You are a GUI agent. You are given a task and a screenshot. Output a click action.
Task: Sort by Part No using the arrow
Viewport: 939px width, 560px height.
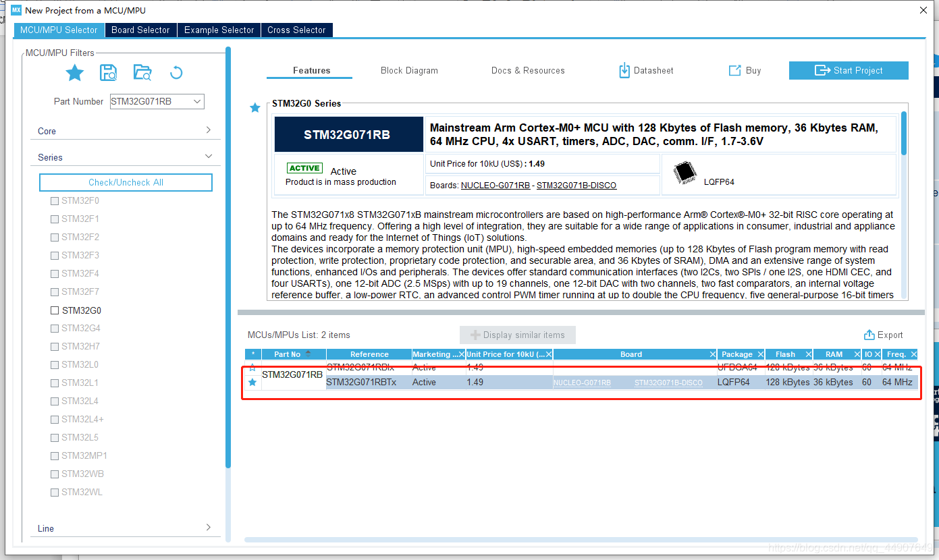[308, 354]
